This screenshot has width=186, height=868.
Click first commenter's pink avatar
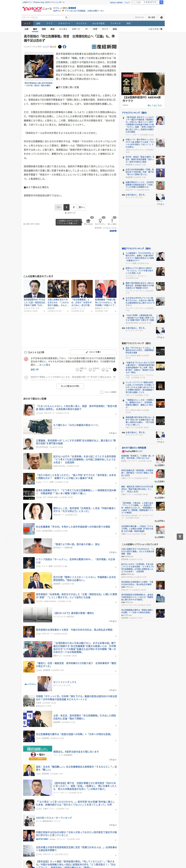[x=26, y=359]
